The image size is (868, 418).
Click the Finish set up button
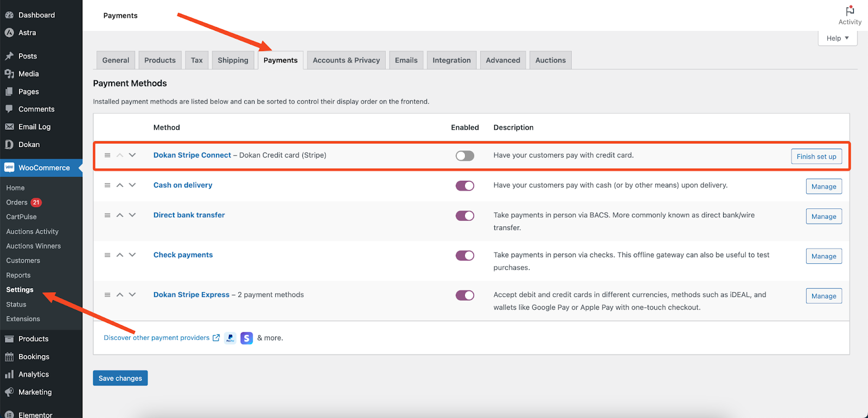[x=816, y=156]
